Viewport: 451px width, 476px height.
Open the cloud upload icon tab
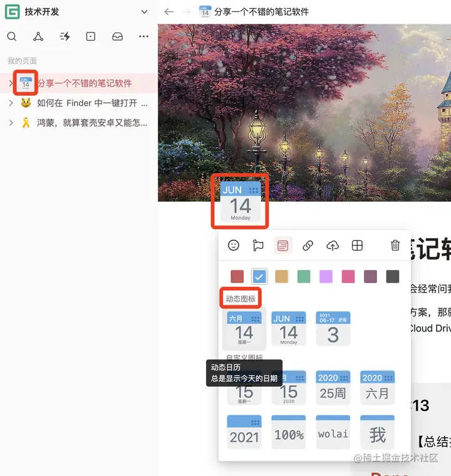coord(333,246)
